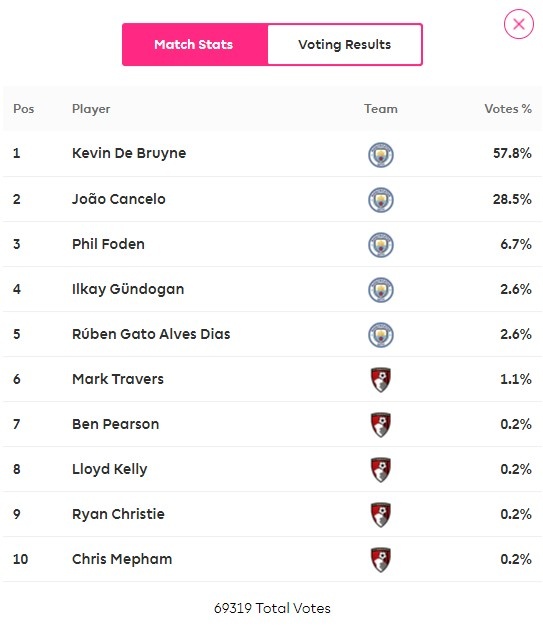Select player name Phil Foden
The height and width of the screenshot is (627, 543).
click(x=108, y=244)
